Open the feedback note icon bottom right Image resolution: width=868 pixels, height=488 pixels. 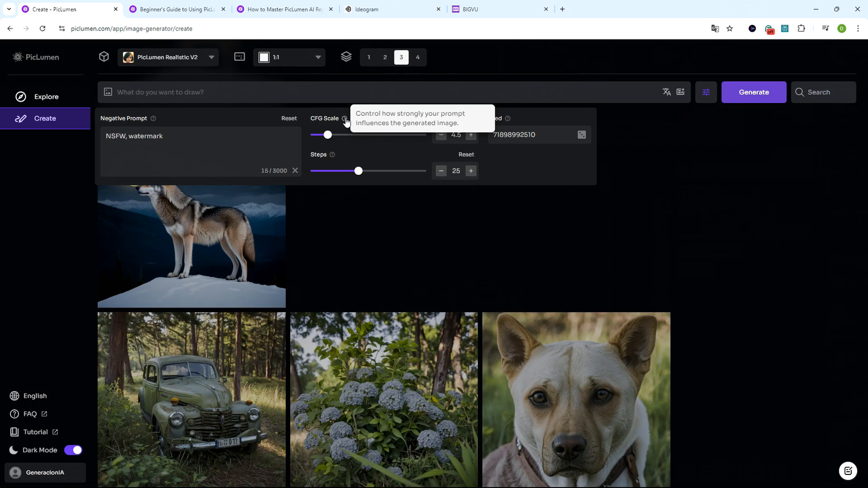848,471
